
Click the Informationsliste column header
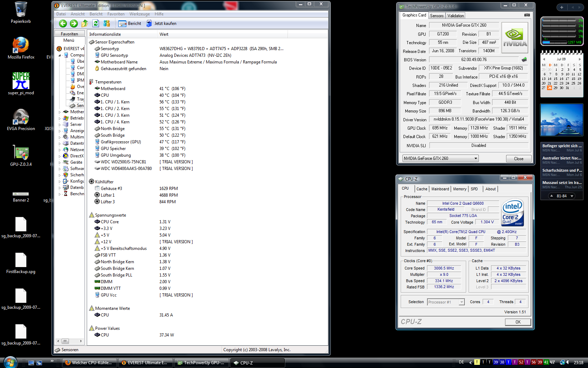click(x=122, y=34)
